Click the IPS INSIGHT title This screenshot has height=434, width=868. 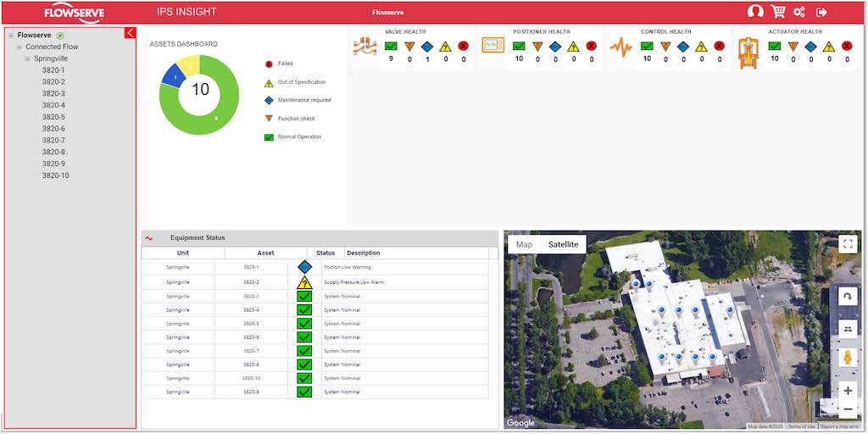pos(186,12)
